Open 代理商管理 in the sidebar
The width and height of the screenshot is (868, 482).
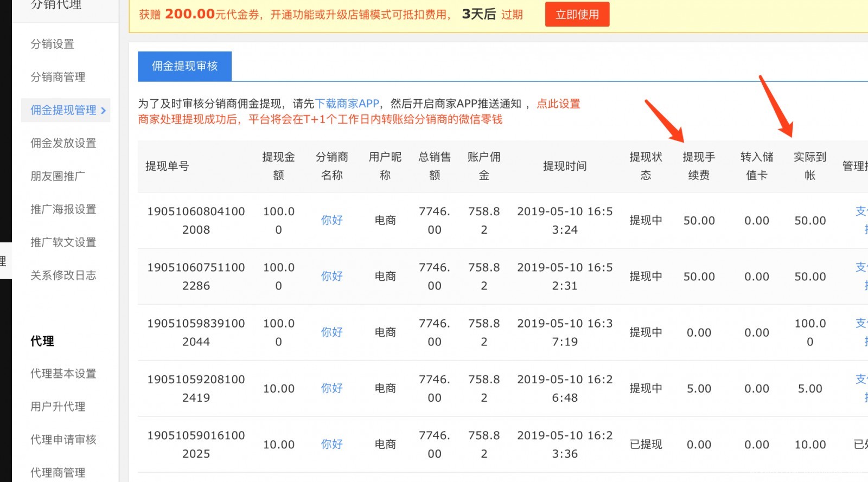(58, 473)
